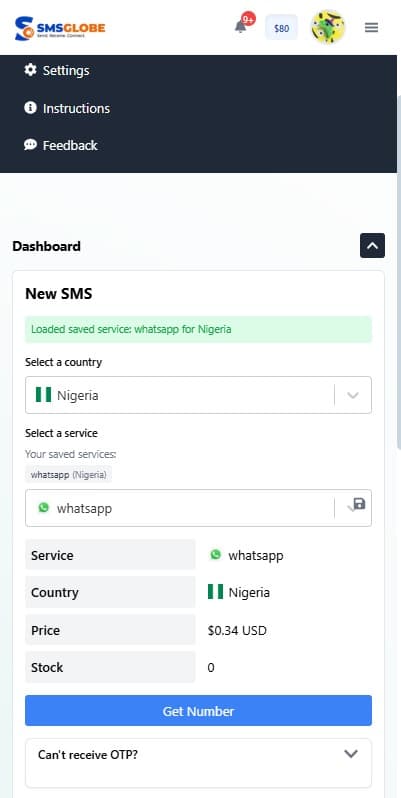401x798 pixels.
Task: Click the WhatsApp icon in service field
Action: pyautogui.click(x=44, y=507)
